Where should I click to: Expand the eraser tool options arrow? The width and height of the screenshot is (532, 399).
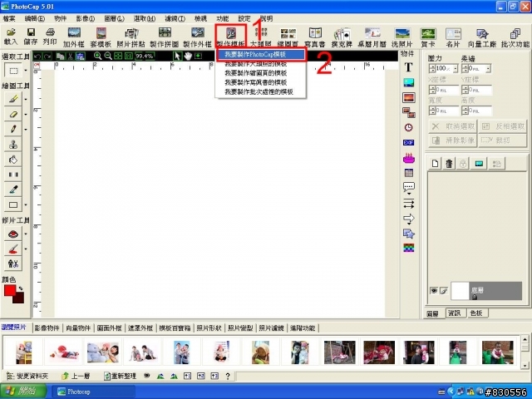(26, 115)
